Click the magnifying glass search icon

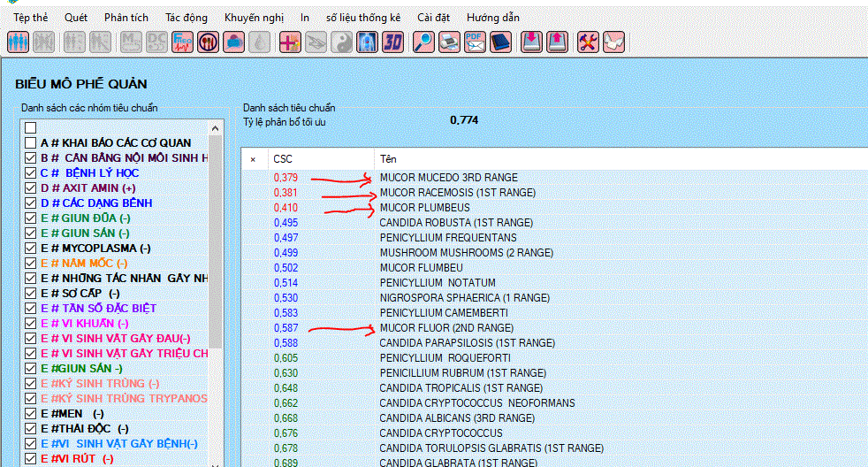(x=424, y=42)
